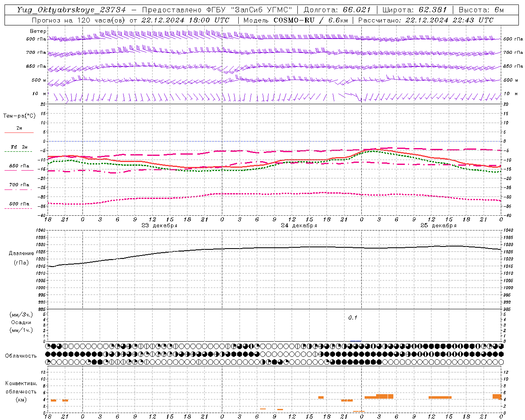Click dash-dot line swatch under 700 гПа legend
525x420 pixels.
coord(18,189)
